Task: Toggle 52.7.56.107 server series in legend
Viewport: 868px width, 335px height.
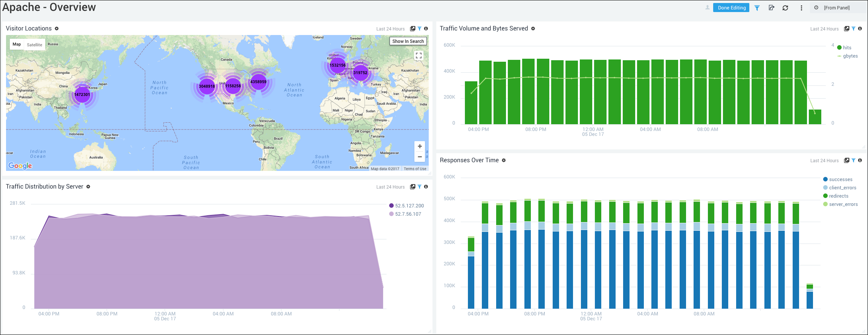Action: [x=408, y=214]
